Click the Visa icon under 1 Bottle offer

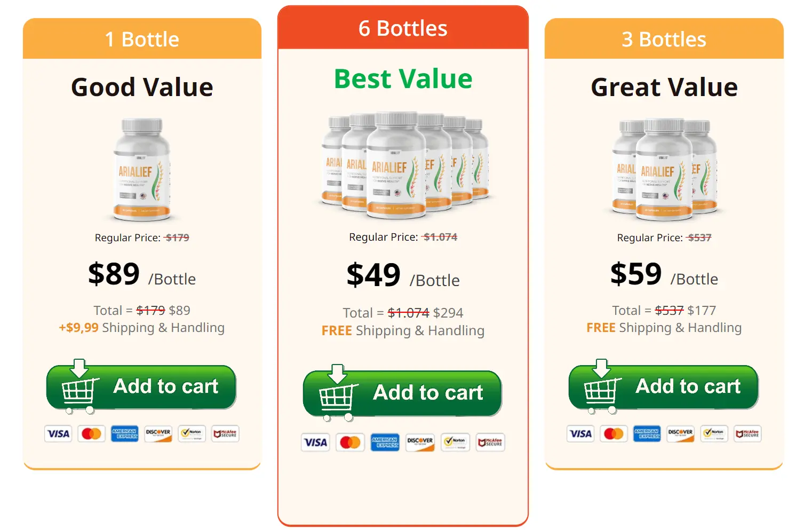click(58, 434)
